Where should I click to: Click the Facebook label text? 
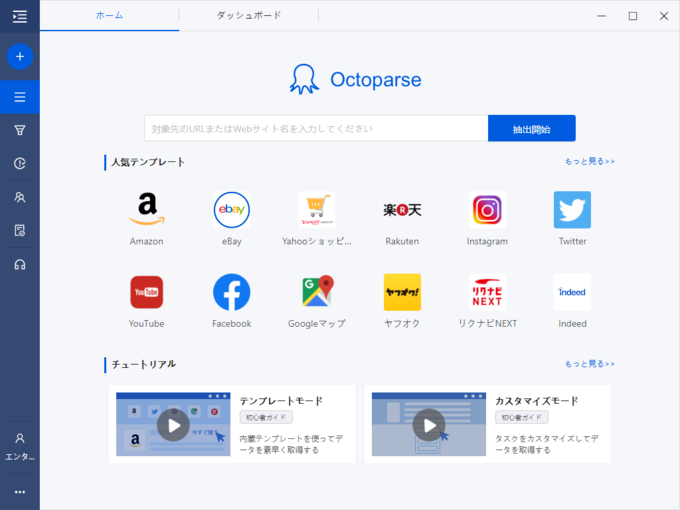point(232,324)
